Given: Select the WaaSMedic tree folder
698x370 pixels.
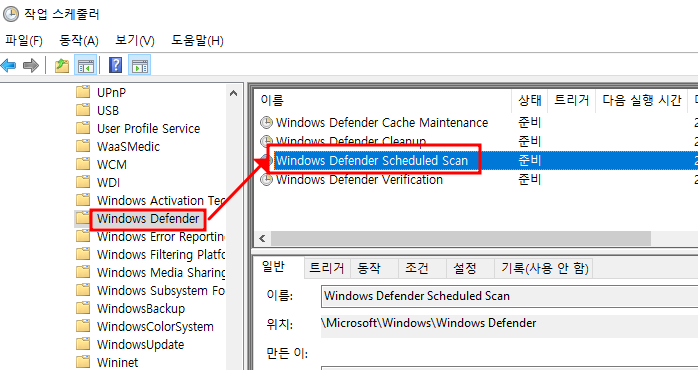Looking at the screenshot, I should tap(128, 146).
